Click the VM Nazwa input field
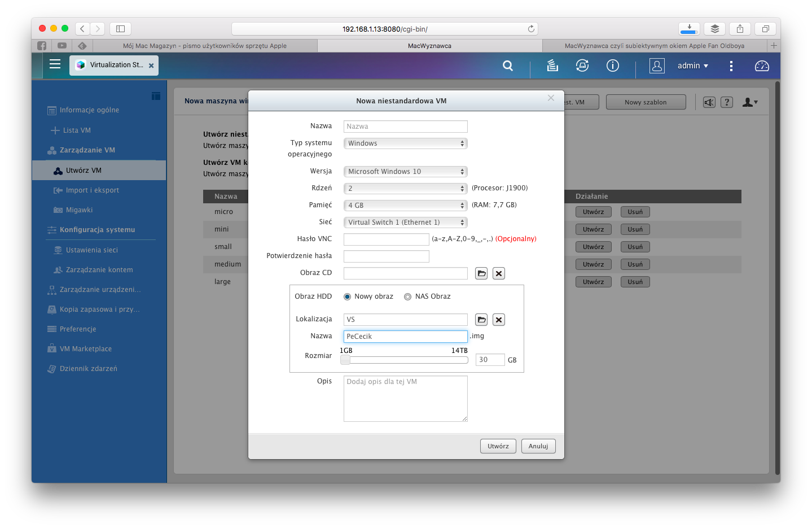812x528 pixels. click(405, 126)
